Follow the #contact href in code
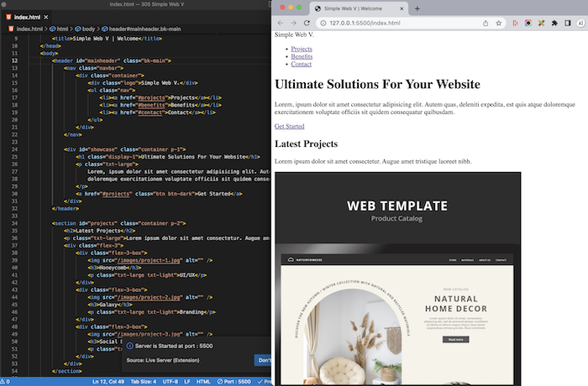The image size is (588, 386). (x=150, y=112)
